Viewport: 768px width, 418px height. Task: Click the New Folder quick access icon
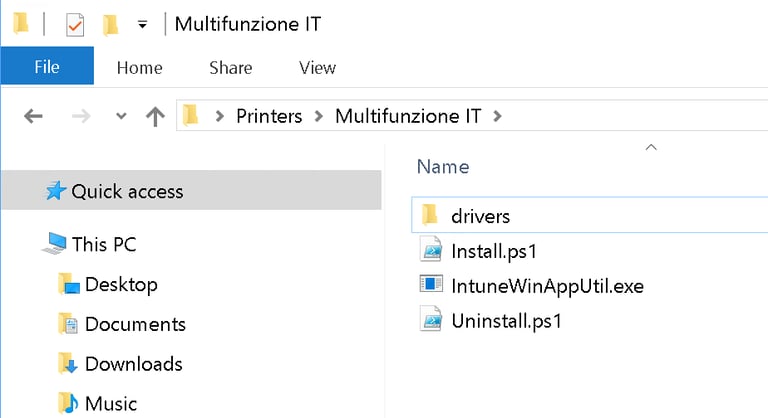pos(110,25)
